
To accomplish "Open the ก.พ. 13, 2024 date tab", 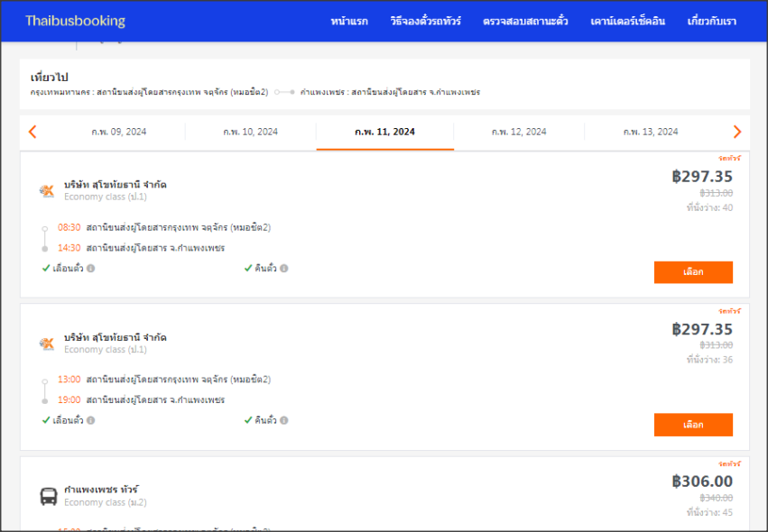I will point(651,132).
